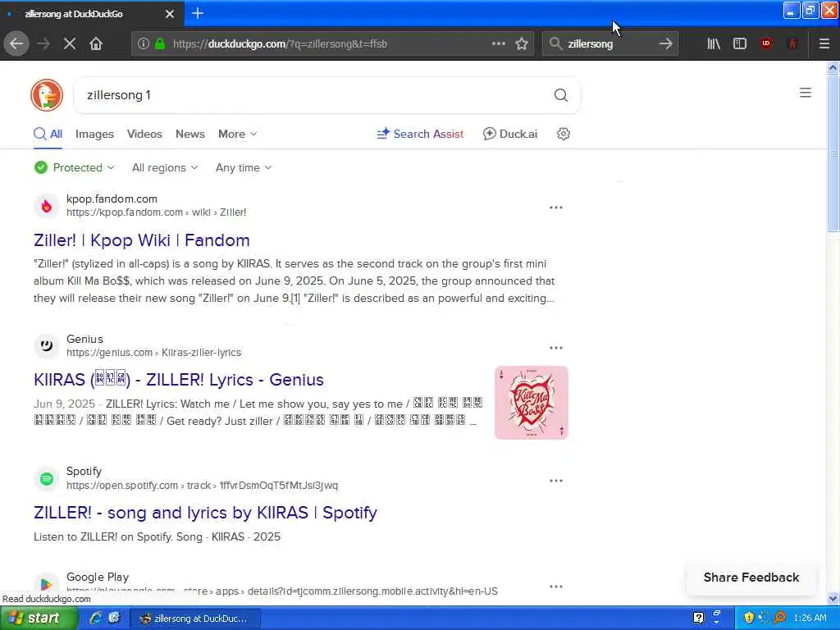Click the Share Feedback button
The width and height of the screenshot is (840, 630).
751,577
